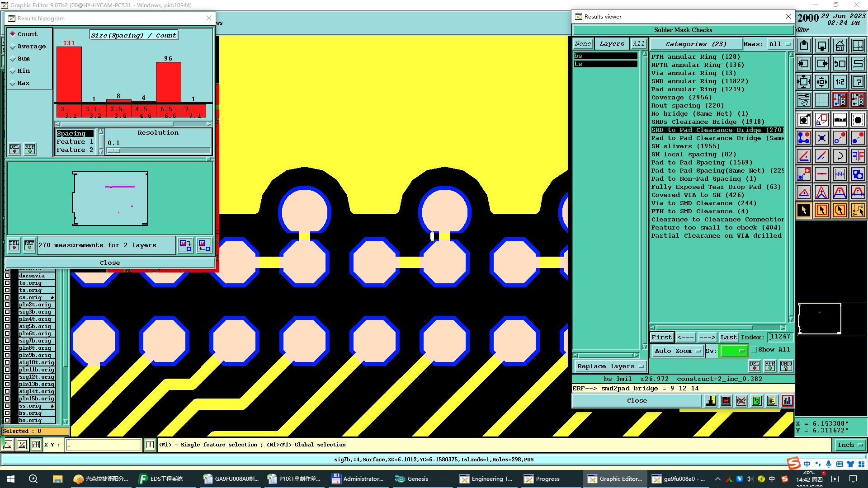Viewport: 868px width, 488px height.
Task: Click the UNDO icon in Results viewer
Action: tap(786, 366)
